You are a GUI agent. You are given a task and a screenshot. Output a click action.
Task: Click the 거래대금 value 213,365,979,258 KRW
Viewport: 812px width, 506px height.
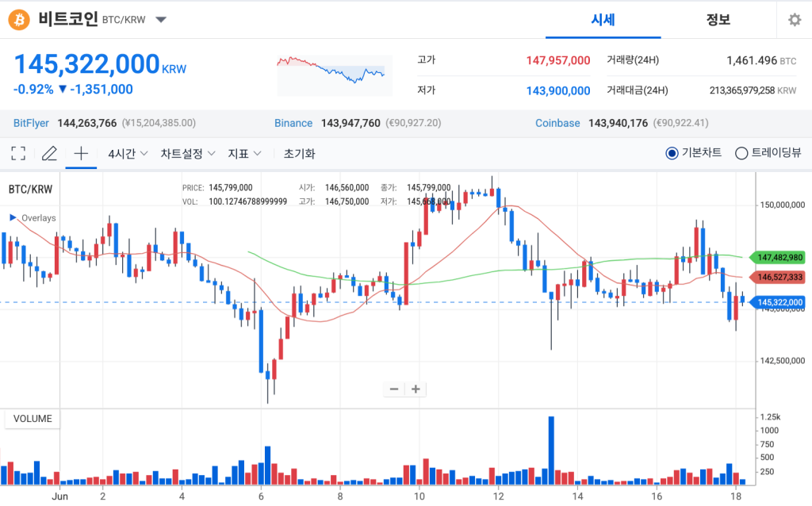click(753, 90)
